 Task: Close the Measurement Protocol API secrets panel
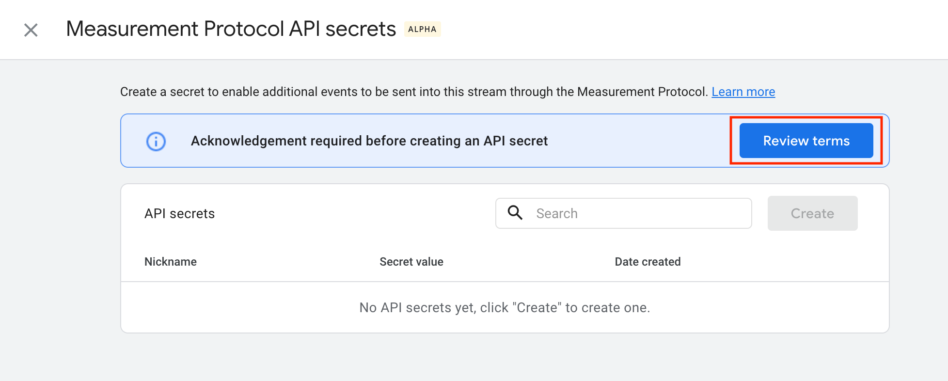(31, 30)
